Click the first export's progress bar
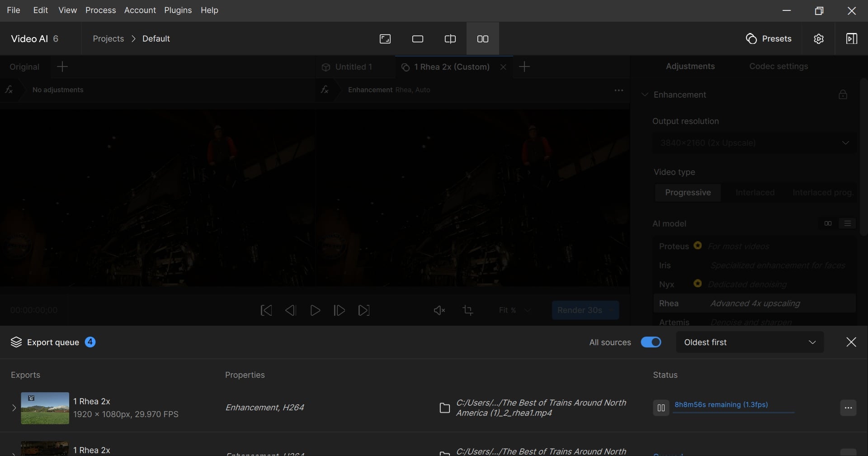This screenshot has width=868, height=456. pos(733,413)
